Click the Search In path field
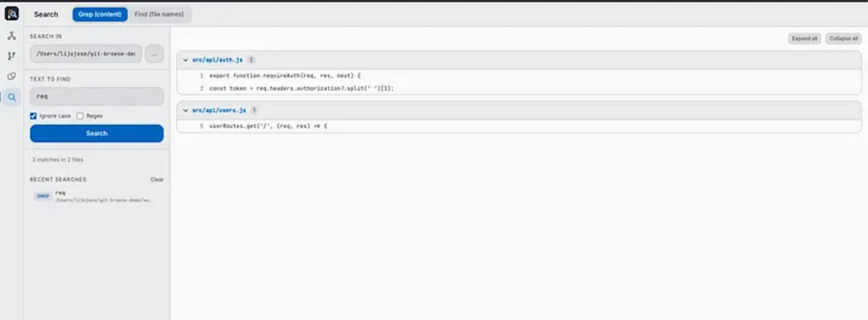Screen dimensions: 868x320 click(86, 54)
